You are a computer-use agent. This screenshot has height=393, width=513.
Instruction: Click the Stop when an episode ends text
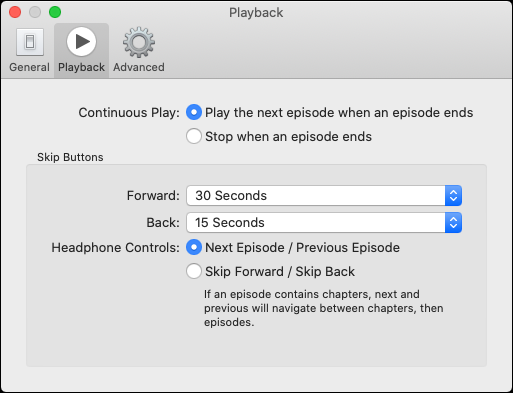288,137
